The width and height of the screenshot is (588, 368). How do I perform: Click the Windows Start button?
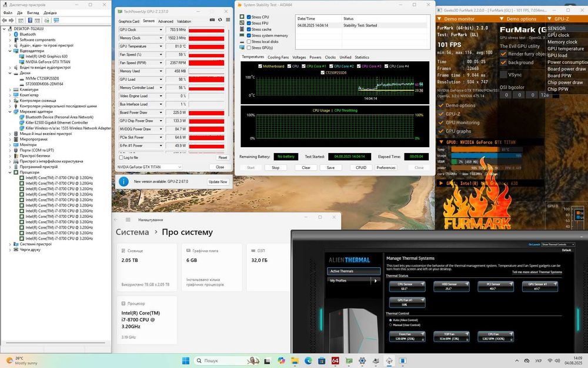(x=186, y=361)
